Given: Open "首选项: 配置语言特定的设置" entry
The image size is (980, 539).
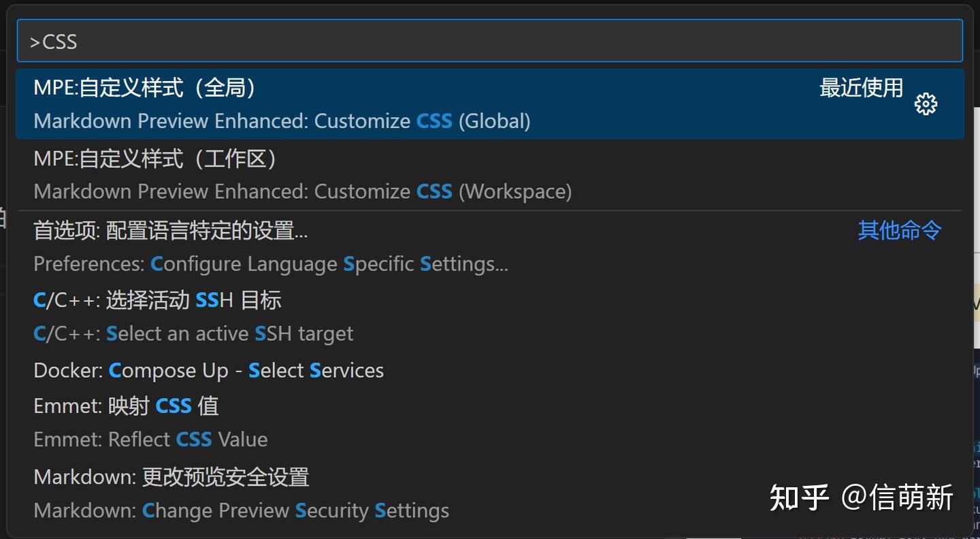Looking at the screenshot, I should click(171, 230).
